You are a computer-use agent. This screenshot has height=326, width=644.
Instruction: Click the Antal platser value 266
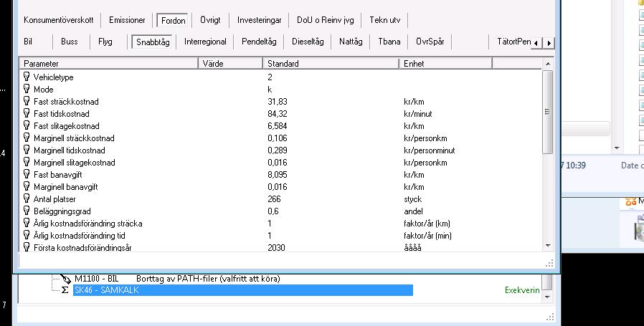(274, 199)
